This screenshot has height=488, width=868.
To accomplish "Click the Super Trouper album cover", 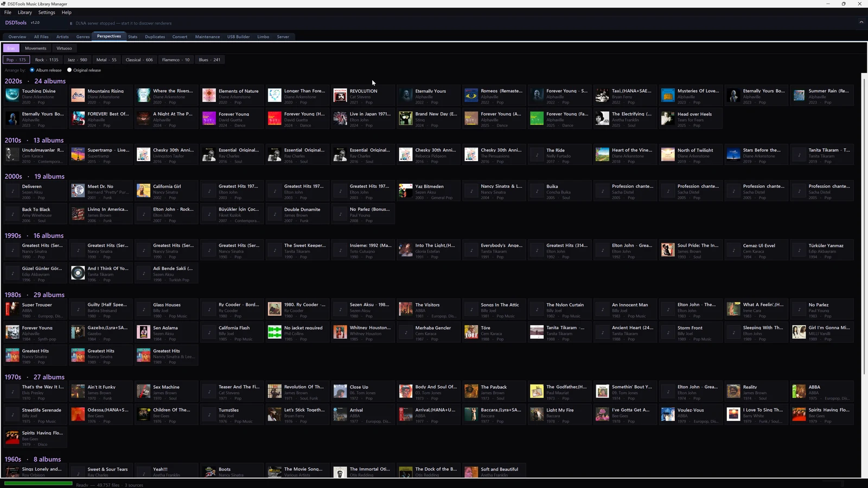I will [12, 309].
